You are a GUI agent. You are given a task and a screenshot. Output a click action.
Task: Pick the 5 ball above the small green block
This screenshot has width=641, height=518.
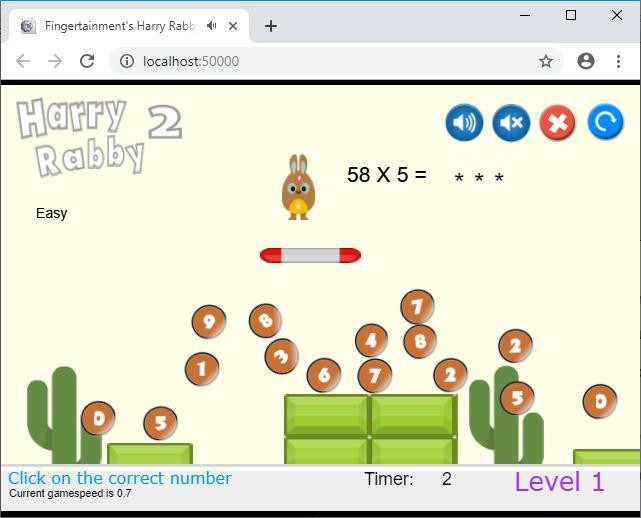point(160,423)
